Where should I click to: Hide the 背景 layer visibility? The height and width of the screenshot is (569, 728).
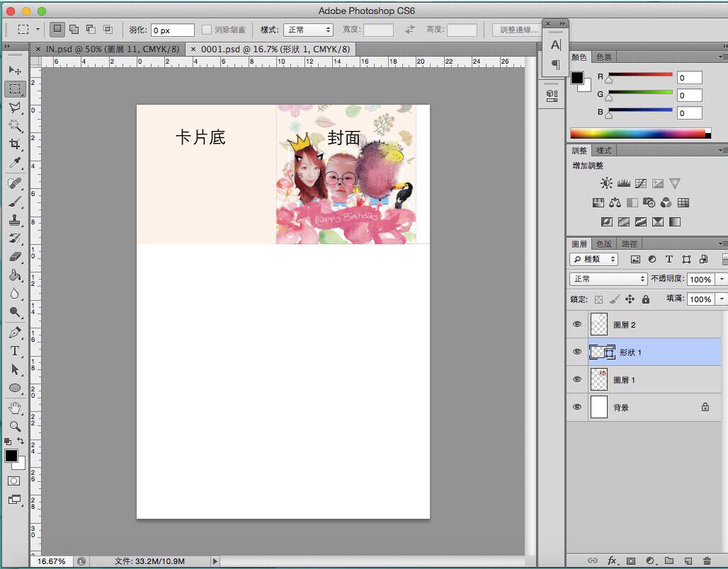pyautogui.click(x=577, y=408)
